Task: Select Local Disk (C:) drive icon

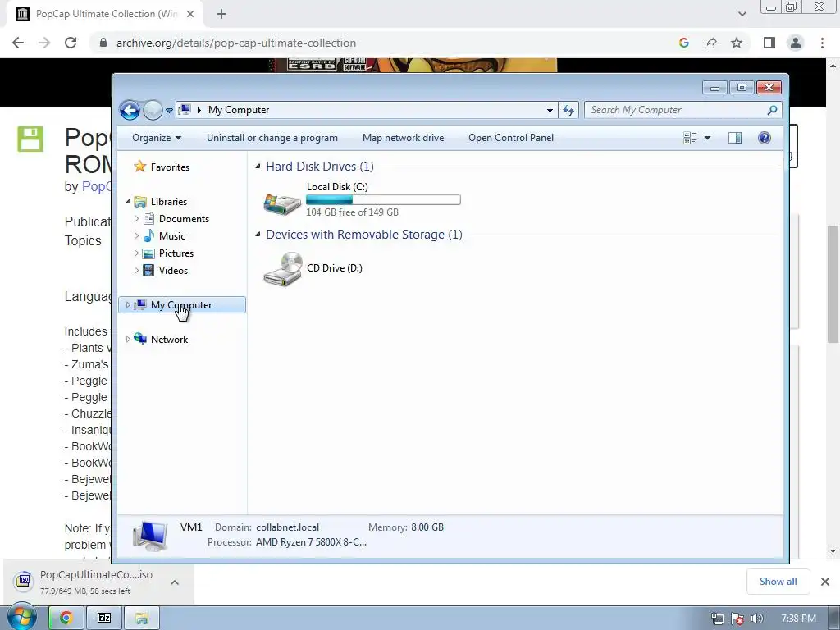Action: click(x=282, y=203)
